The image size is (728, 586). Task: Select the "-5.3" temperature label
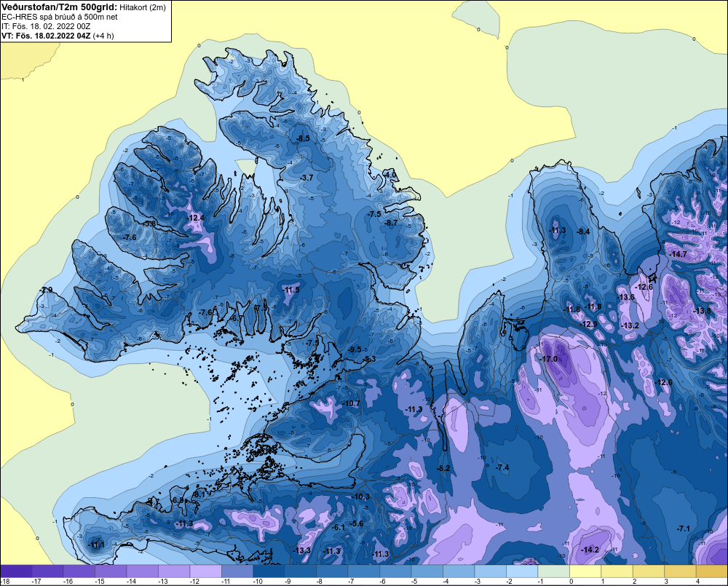370,360
